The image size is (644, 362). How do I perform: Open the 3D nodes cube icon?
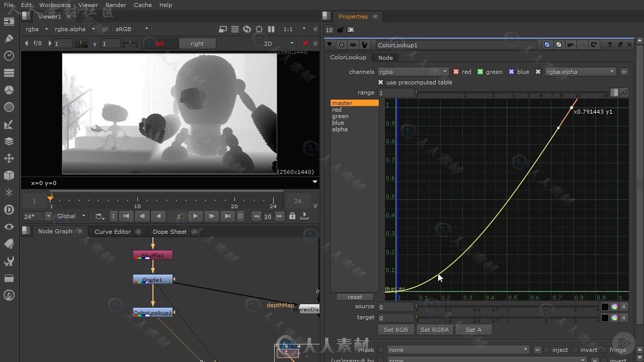point(9,175)
